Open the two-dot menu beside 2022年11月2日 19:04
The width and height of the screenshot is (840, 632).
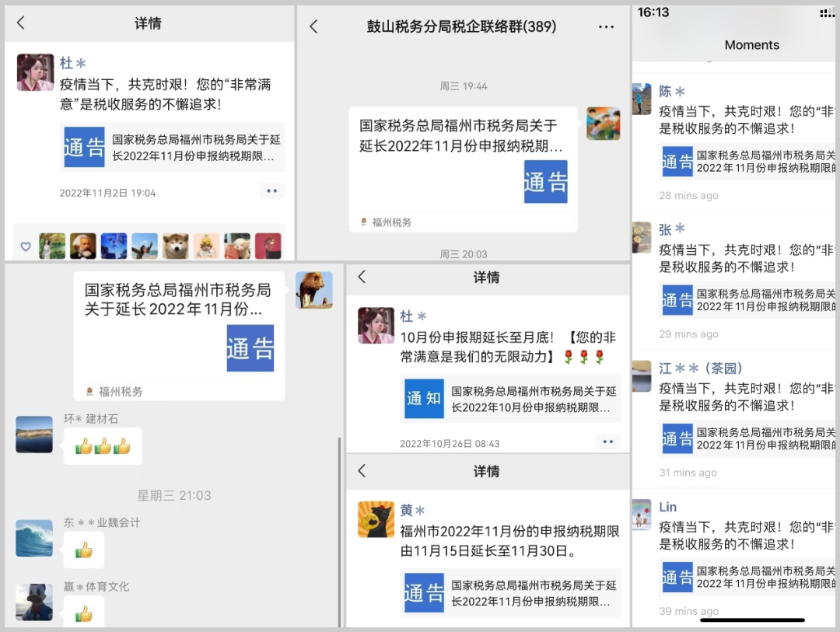point(271,191)
